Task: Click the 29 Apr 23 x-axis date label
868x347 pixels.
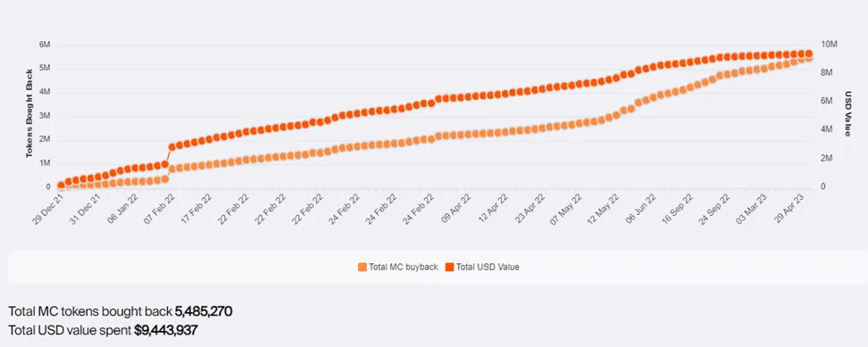Action: 790,209
